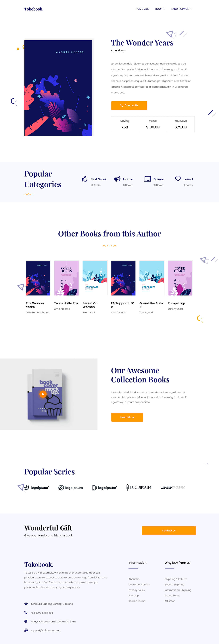Click the Loved heart icon
This screenshot has height=644, width=219.
point(178,179)
